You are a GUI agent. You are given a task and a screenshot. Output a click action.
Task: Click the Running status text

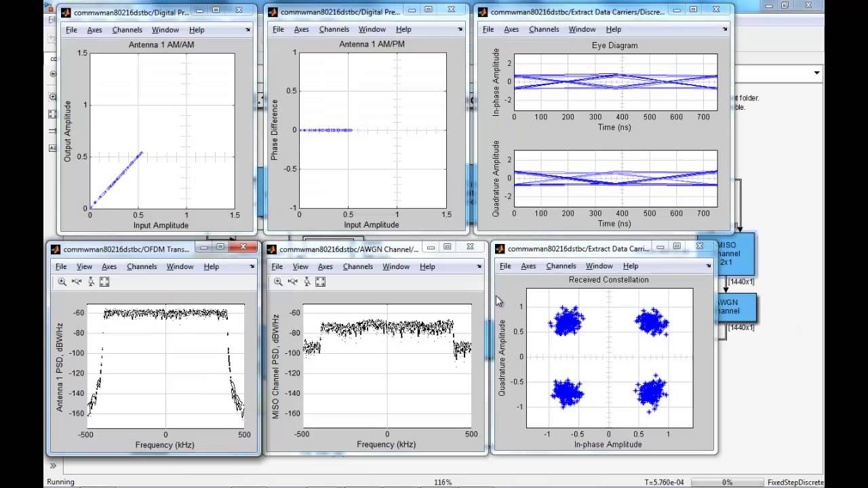coord(60,482)
